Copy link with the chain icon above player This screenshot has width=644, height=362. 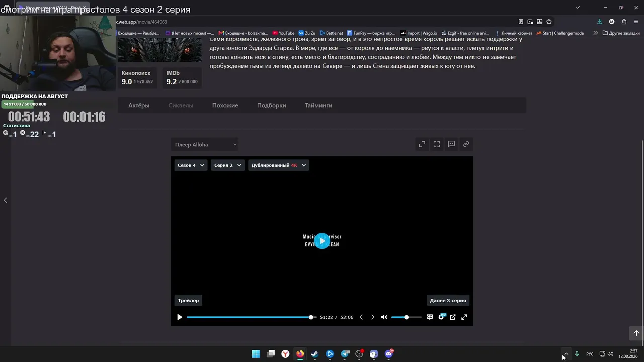(466, 144)
